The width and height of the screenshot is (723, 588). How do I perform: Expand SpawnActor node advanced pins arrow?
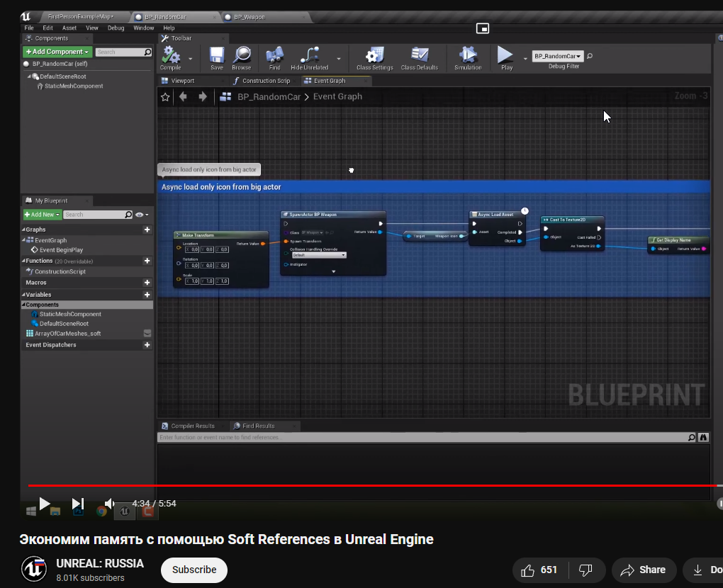click(x=333, y=271)
